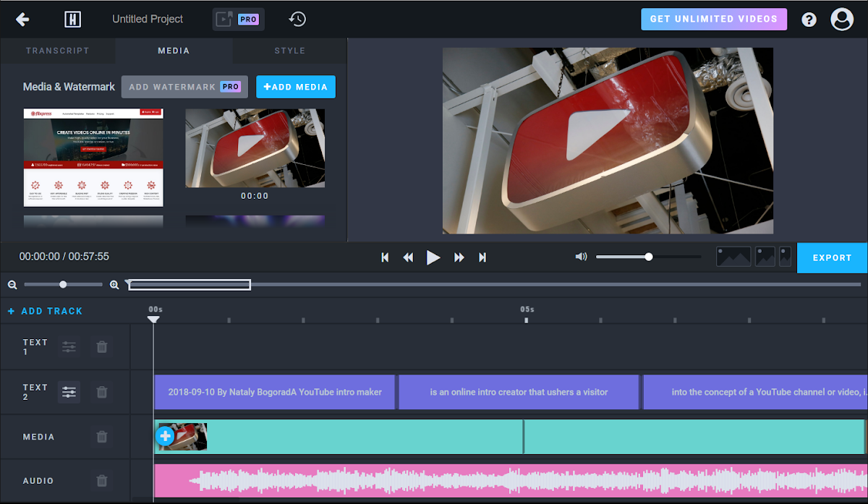Image resolution: width=868 pixels, height=504 pixels.
Task: Fast forward the video playback
Action: click(459, 257)
